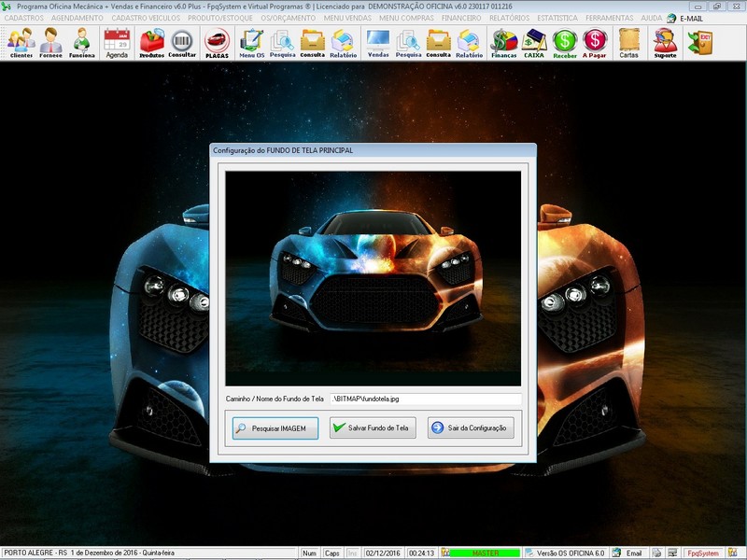Open the Fornece suppliers icon

pos(51,43)
